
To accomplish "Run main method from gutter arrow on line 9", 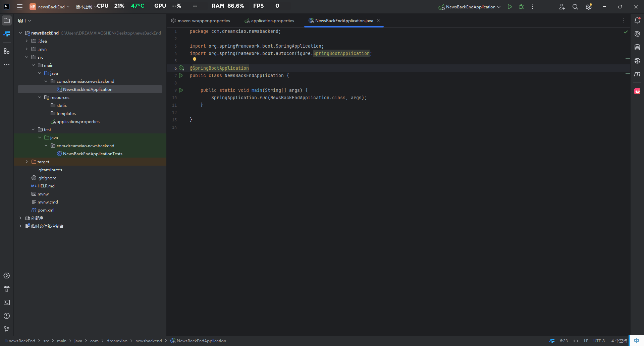I will 181,90.
